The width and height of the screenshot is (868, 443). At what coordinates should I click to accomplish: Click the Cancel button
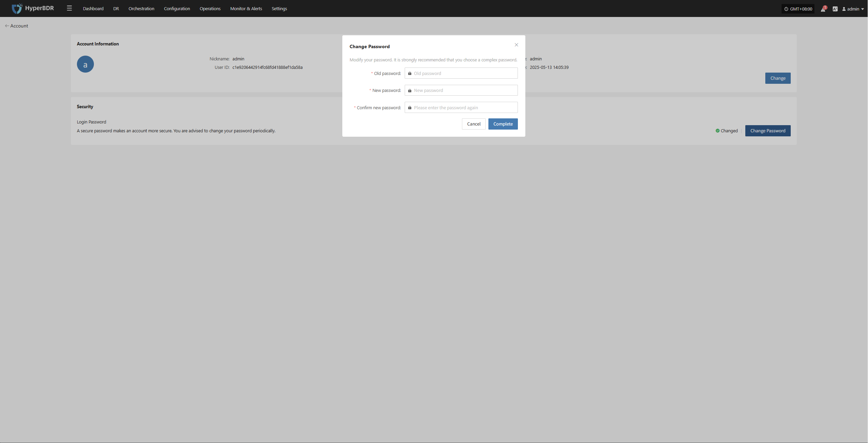click(474, 124)
